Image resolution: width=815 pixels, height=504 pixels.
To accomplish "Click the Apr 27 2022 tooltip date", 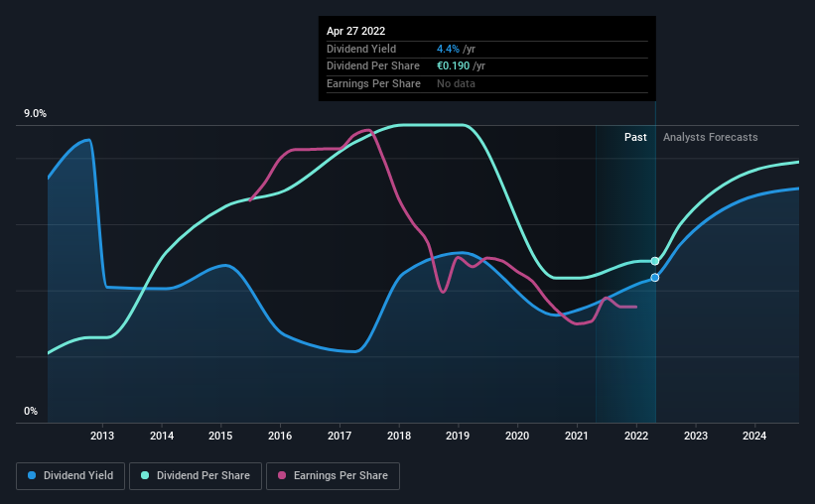I will pos(355,31).
